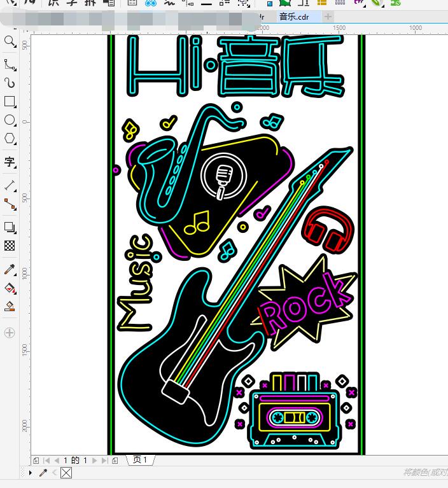Viewport: 448px width, 488px height.
Task: Select the Rectangle tool
Action: click(10, 102)
